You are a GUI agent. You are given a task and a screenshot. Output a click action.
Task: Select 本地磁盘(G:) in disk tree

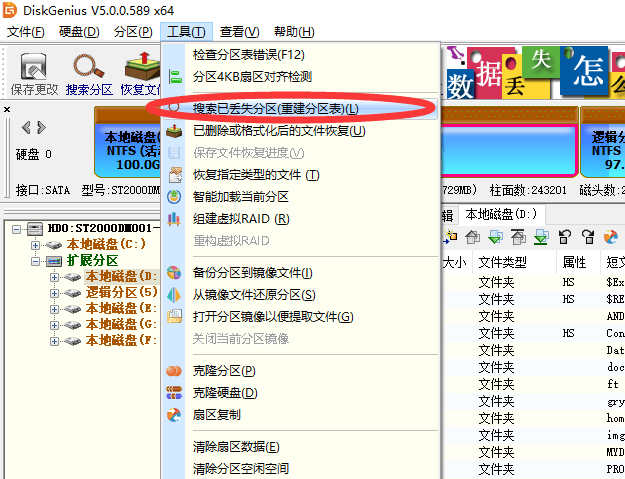(x=121, y=324)
